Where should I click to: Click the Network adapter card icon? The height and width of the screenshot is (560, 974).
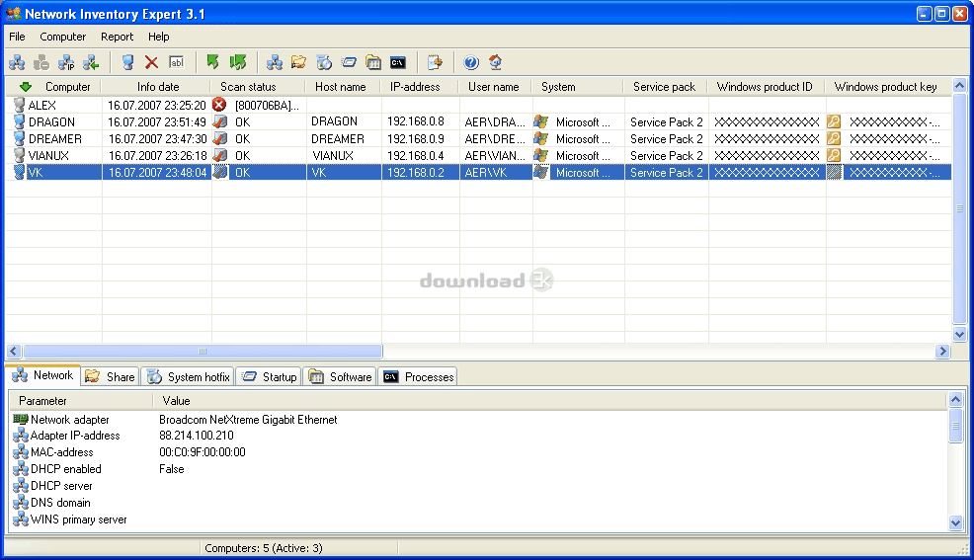21,419
